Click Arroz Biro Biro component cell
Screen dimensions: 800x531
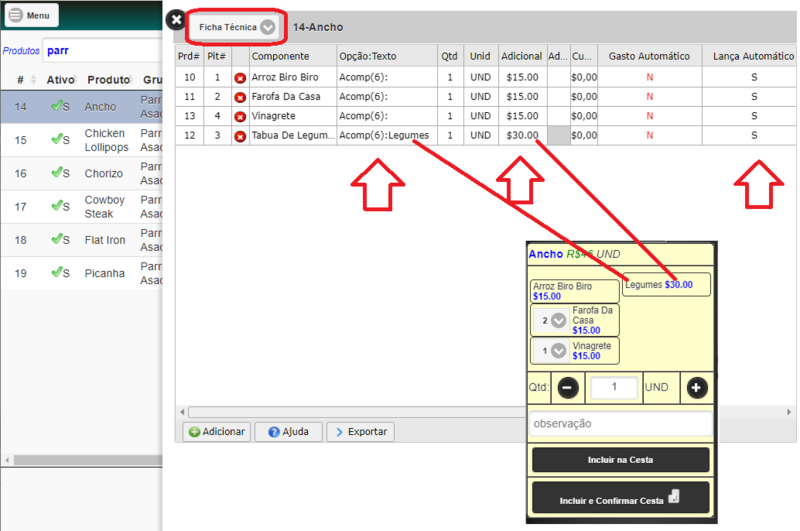coord(293,77)
